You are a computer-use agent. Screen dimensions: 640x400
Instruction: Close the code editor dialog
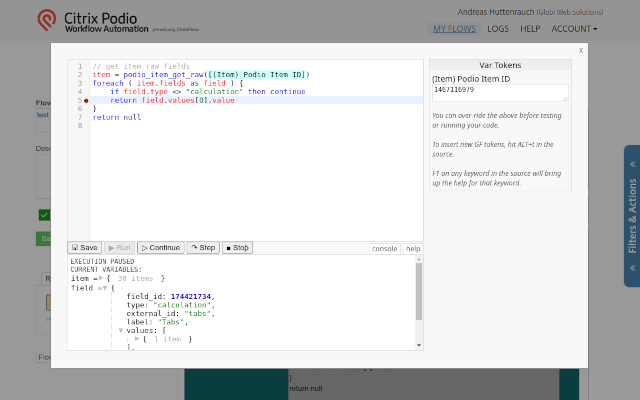coord(581,50)
